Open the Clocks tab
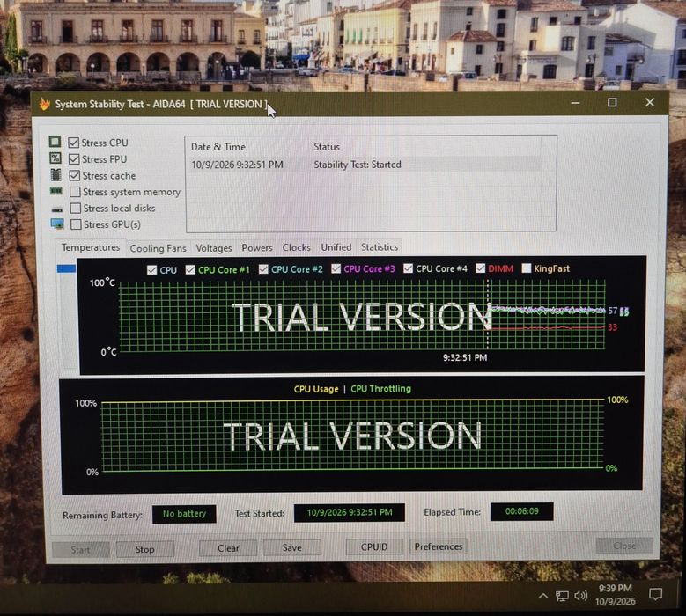686x616 pixels. tap(296, 247)
